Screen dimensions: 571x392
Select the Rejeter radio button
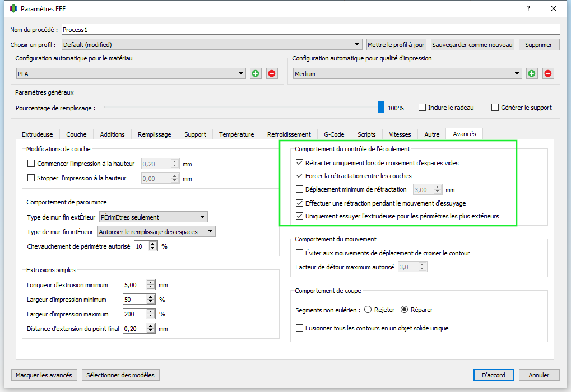368,309
